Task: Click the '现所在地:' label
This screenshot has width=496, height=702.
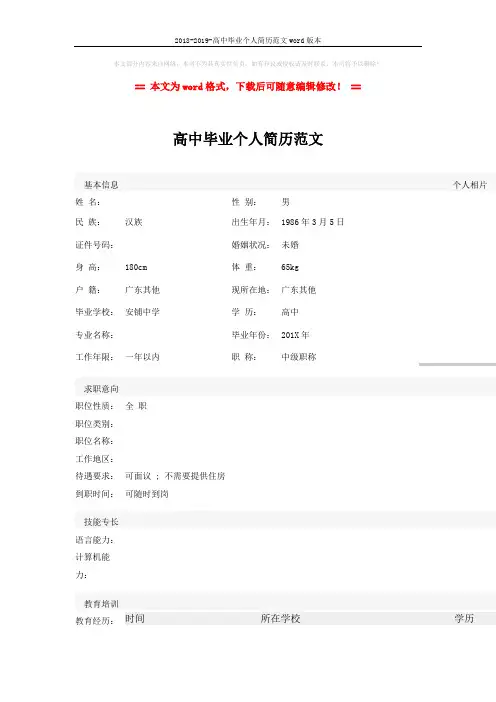Action: (251, 290)
